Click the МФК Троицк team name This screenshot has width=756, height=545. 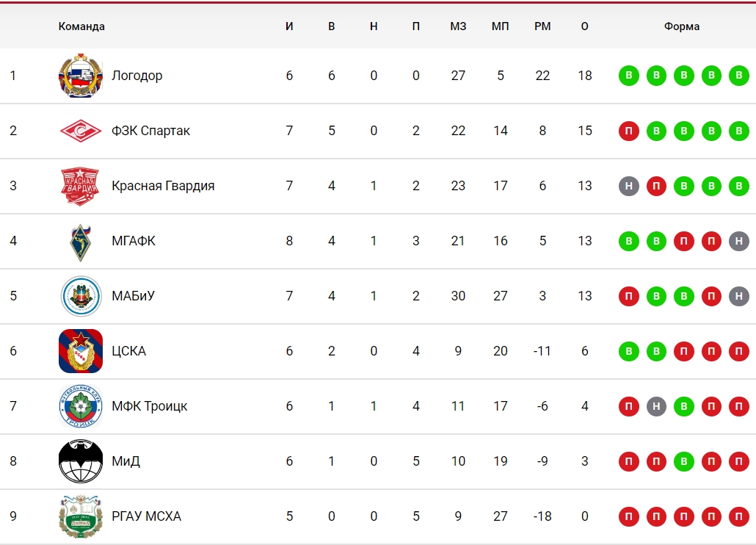point(150,406)
